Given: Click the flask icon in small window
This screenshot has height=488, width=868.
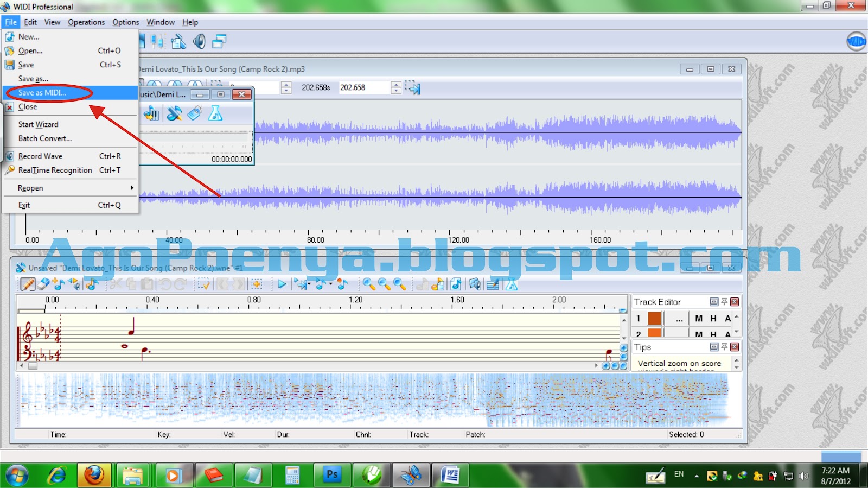Looking at the screenshot, I should pos(215,113).
